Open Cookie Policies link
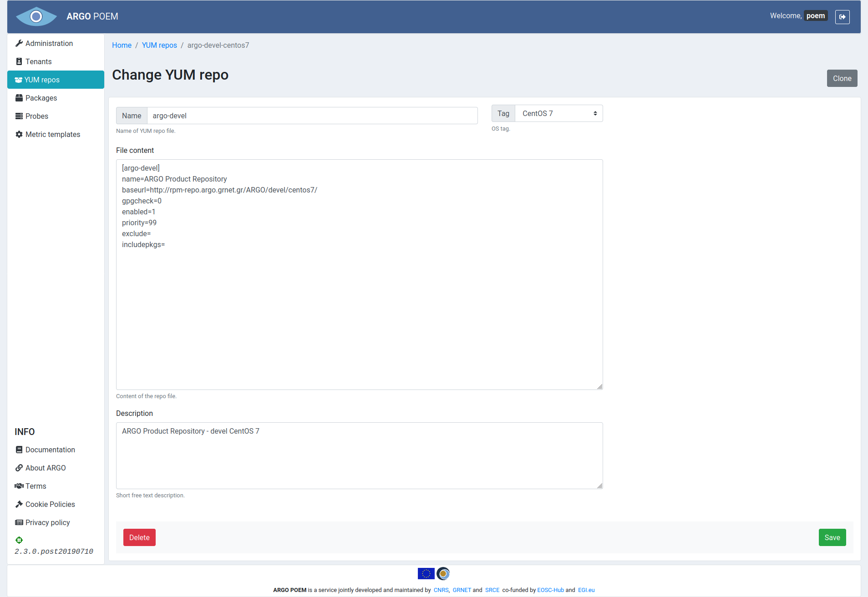868x597 pixels. [x=50, y=504]
